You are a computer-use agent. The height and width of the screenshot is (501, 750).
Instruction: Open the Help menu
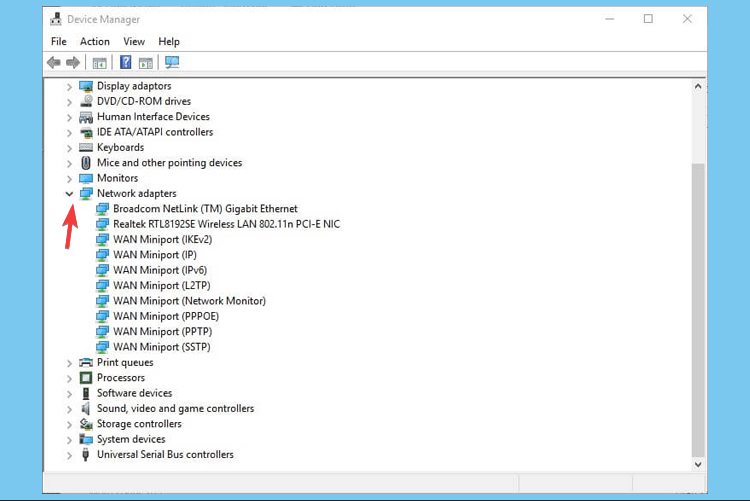[169, 42]
